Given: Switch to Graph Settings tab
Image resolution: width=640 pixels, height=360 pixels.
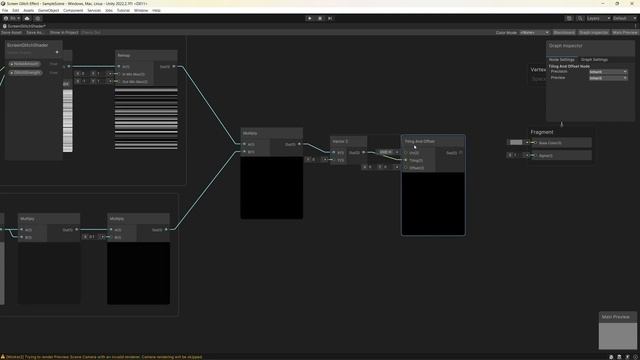Looking at the screenshot, I should click(x=594, y=60).
